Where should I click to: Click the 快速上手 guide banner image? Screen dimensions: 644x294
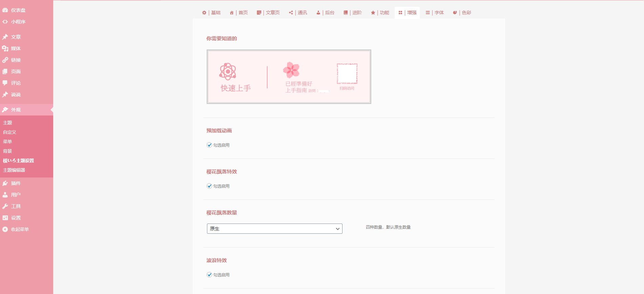pos(289,77)
